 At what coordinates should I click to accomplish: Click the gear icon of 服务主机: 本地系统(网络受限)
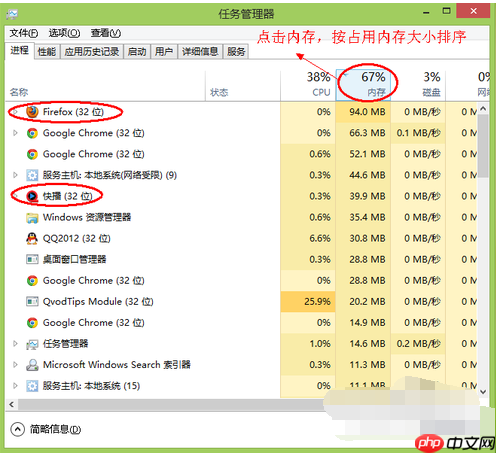[32, 175]
